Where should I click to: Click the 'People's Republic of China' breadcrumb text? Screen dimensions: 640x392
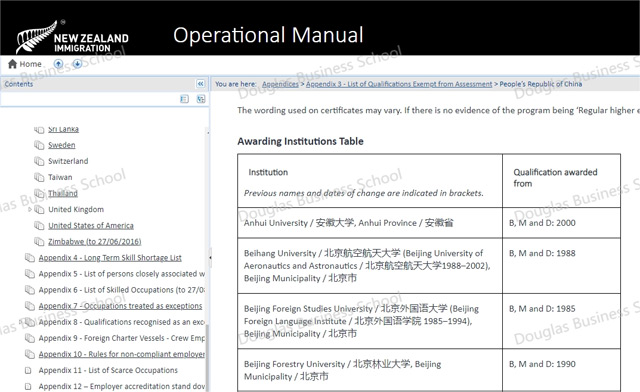point(541,84)
